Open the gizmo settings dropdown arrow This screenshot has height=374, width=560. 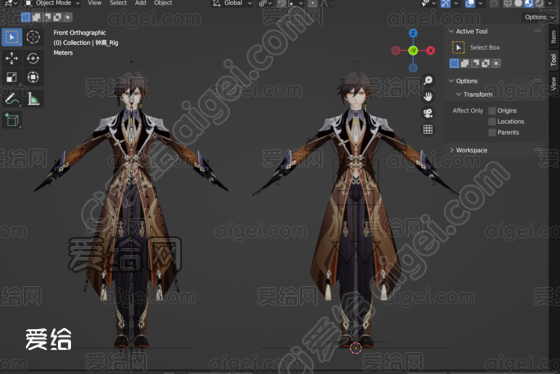[x=456, y=4]
